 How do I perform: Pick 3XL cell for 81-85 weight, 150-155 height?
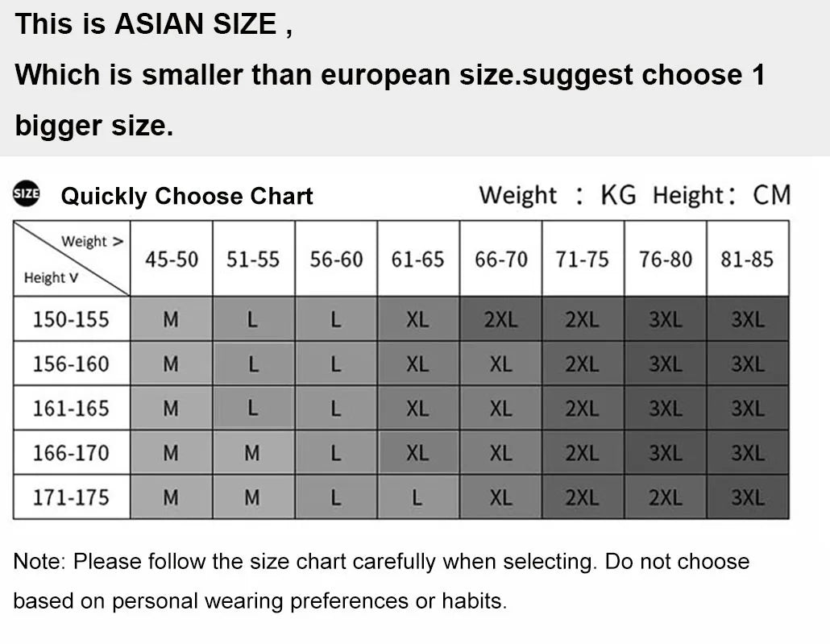[x=747, y=319]
